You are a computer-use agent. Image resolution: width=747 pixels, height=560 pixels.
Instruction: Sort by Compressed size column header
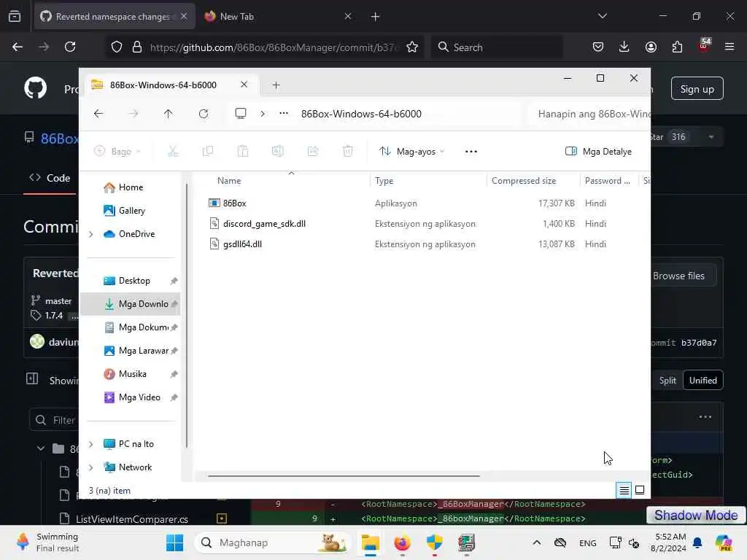tap(524, 181)
